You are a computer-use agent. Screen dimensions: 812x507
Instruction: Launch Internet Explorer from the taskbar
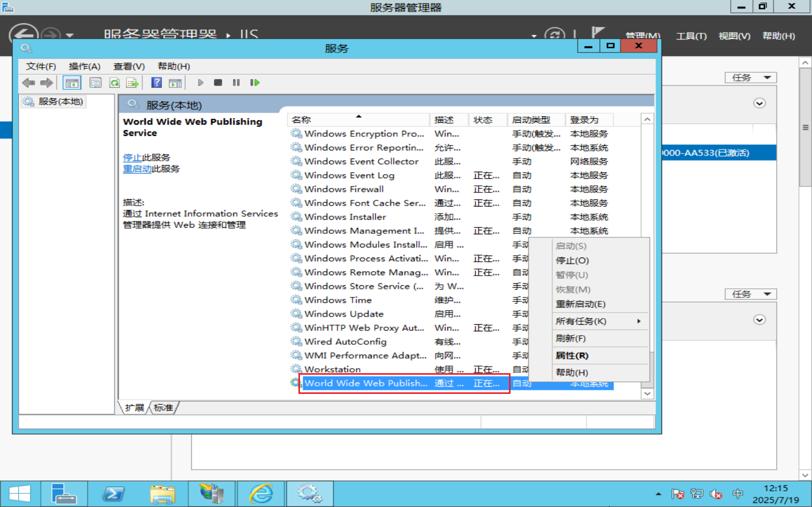tap(261, 493)
